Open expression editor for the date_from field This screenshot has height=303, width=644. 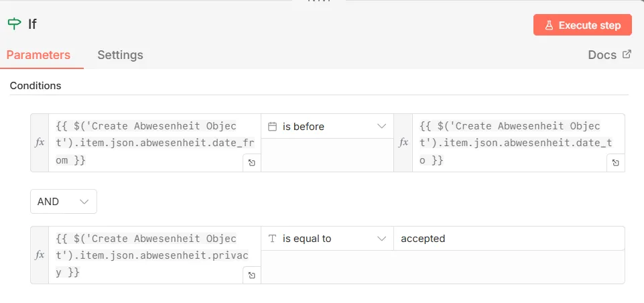[251, 163]
